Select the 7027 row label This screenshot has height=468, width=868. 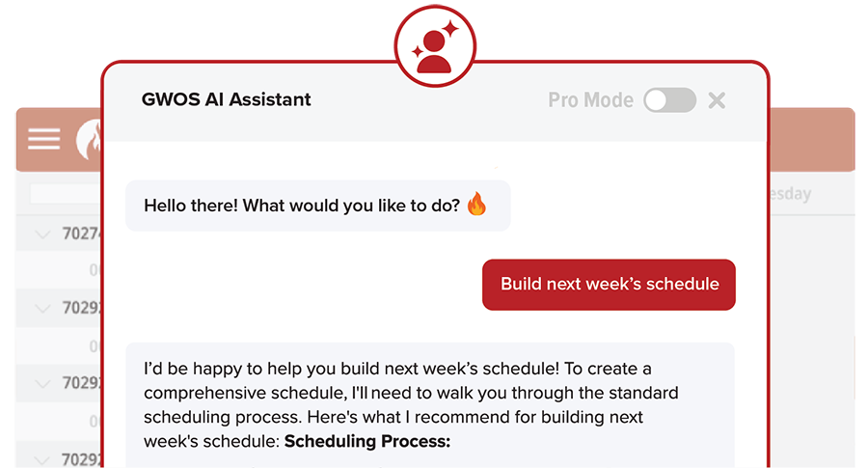point(82,234)
